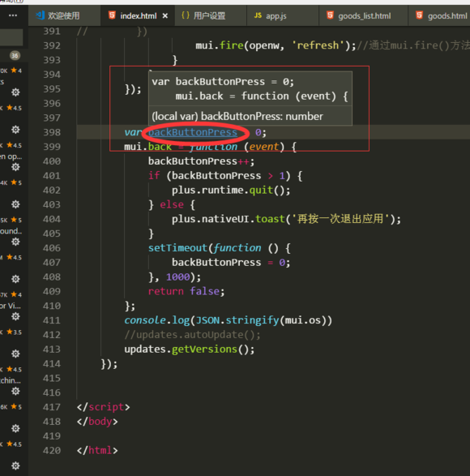470x476 pixels.
Task: Click the braces icon on the 用户设置 tab
Action: 186,15
